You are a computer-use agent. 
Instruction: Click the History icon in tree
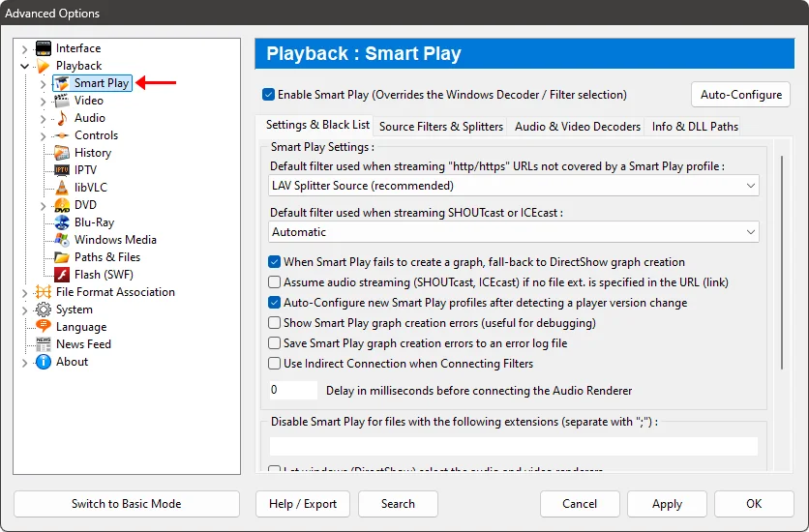pos(62,153)
